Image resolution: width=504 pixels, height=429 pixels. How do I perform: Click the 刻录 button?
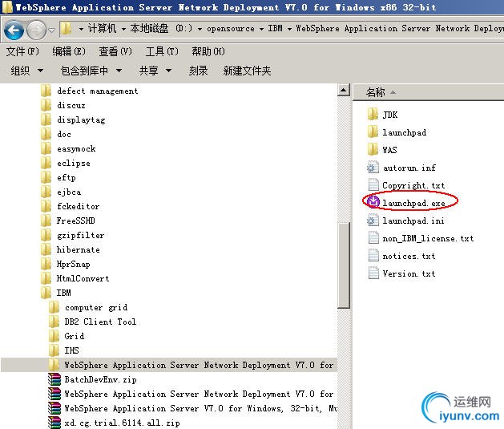click(198, 71)
